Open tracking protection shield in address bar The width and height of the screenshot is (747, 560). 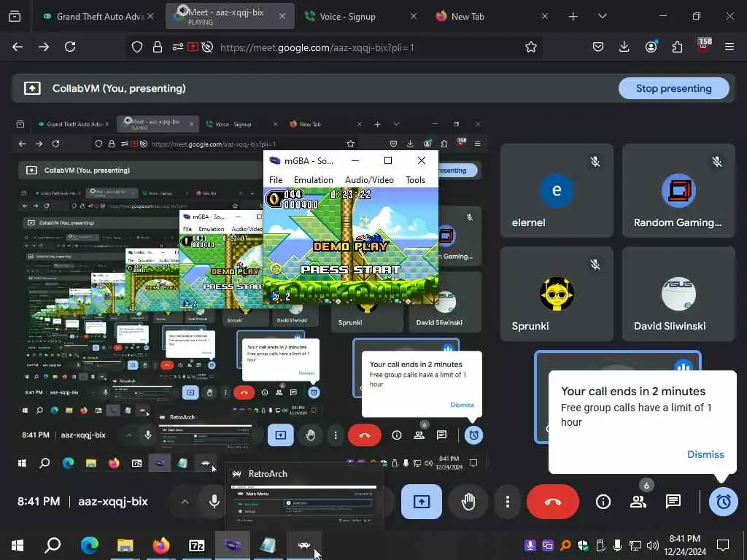click(137, 47)
